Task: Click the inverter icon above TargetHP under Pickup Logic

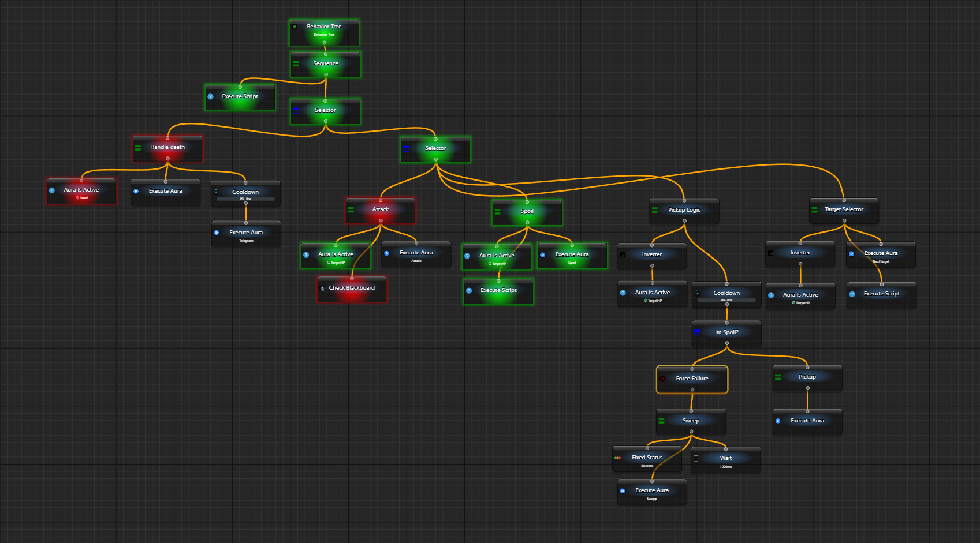Action: click(623, 254)
